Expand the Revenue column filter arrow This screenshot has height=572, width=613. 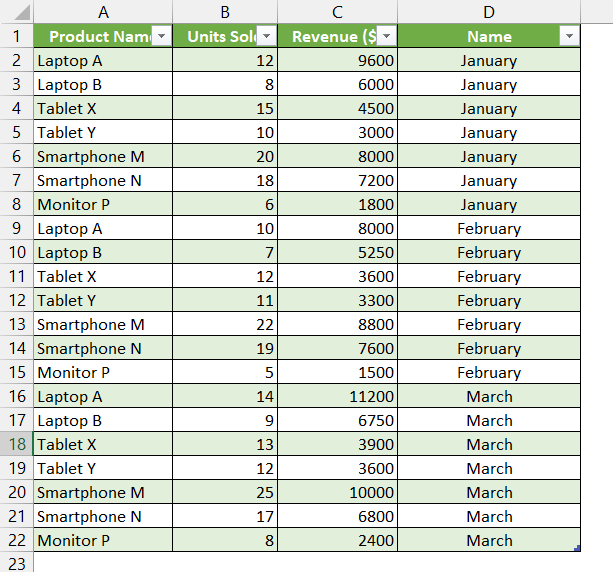386,36
